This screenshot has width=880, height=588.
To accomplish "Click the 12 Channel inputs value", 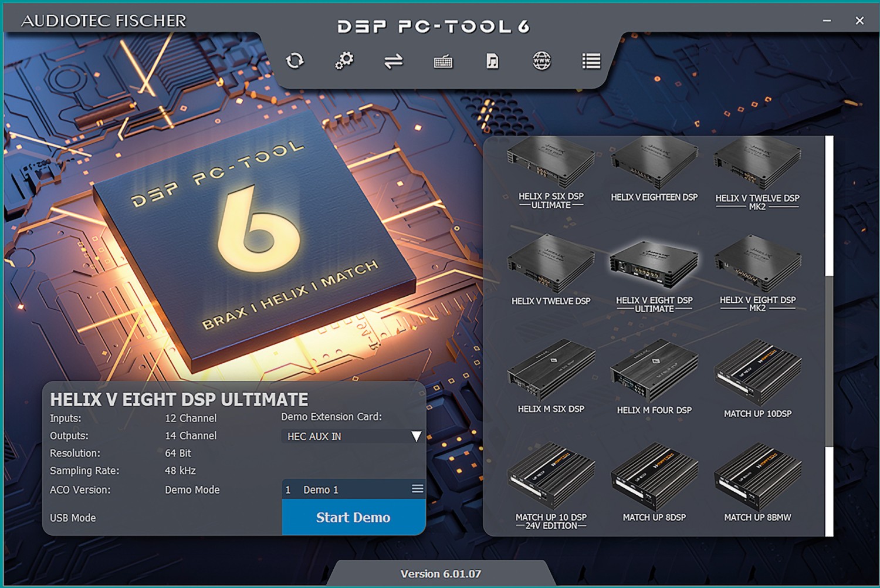I will (191, 418).
